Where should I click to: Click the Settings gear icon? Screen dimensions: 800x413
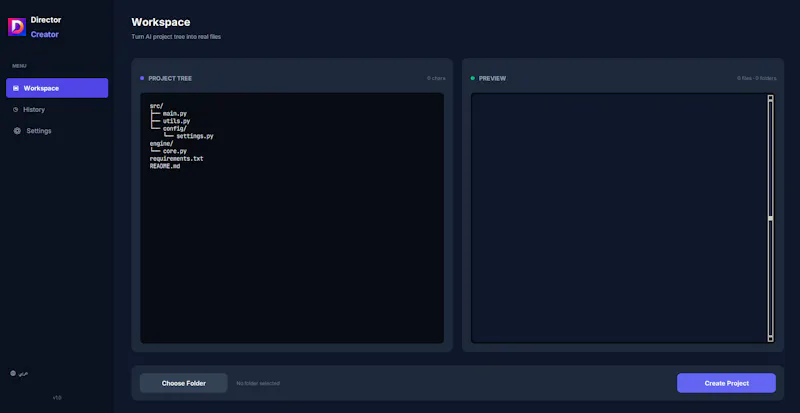17,131
